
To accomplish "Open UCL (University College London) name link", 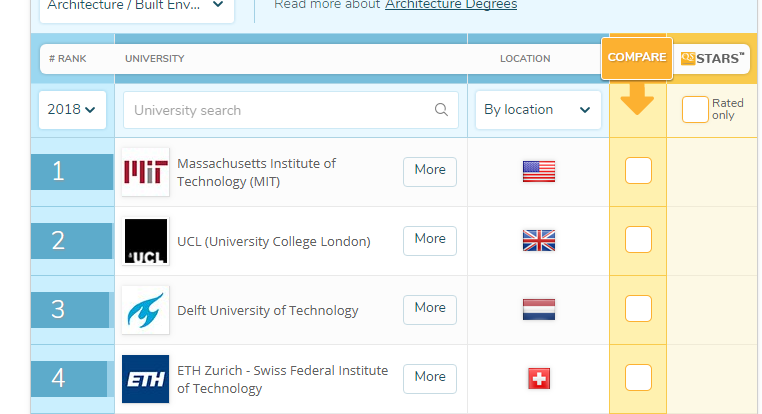I will [274, 242].
